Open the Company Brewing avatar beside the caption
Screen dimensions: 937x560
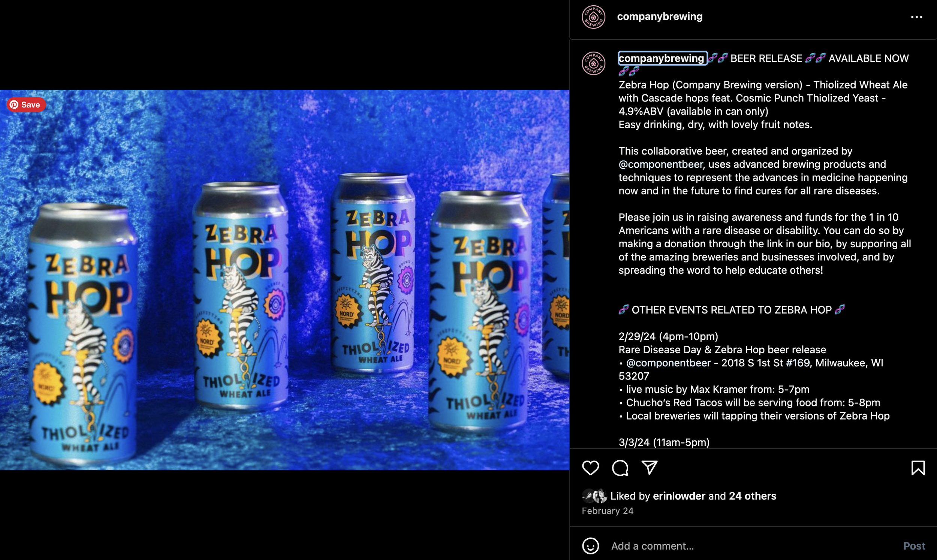coord(593,63)
